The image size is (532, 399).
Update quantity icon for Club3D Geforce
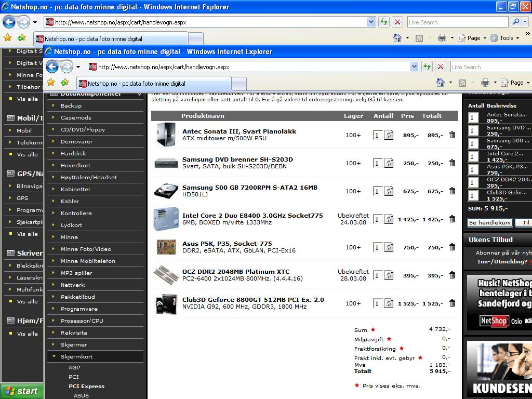pyautogui.click(x=389, y=303)
